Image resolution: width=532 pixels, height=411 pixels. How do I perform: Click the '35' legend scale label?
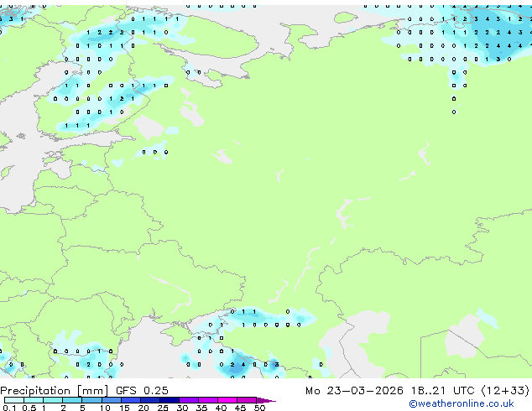pos(202,408)
